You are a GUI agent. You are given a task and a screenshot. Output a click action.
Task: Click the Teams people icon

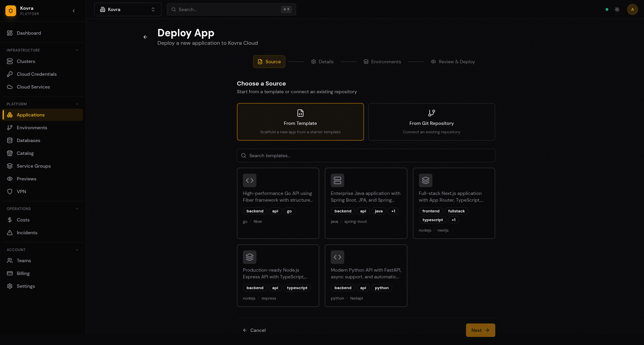point(10,261)
